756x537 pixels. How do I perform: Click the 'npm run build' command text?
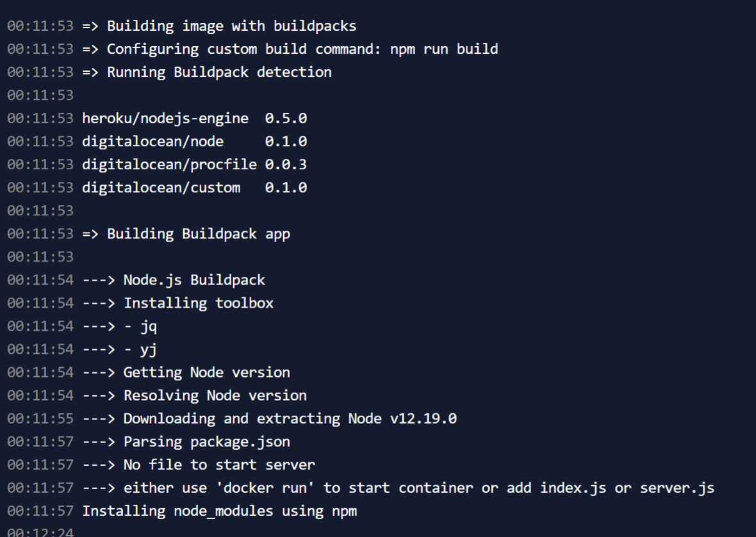[x=444, y=49]
